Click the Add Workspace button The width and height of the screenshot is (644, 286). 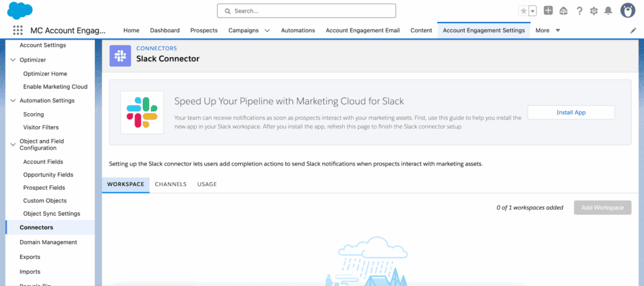coord(602,207)
